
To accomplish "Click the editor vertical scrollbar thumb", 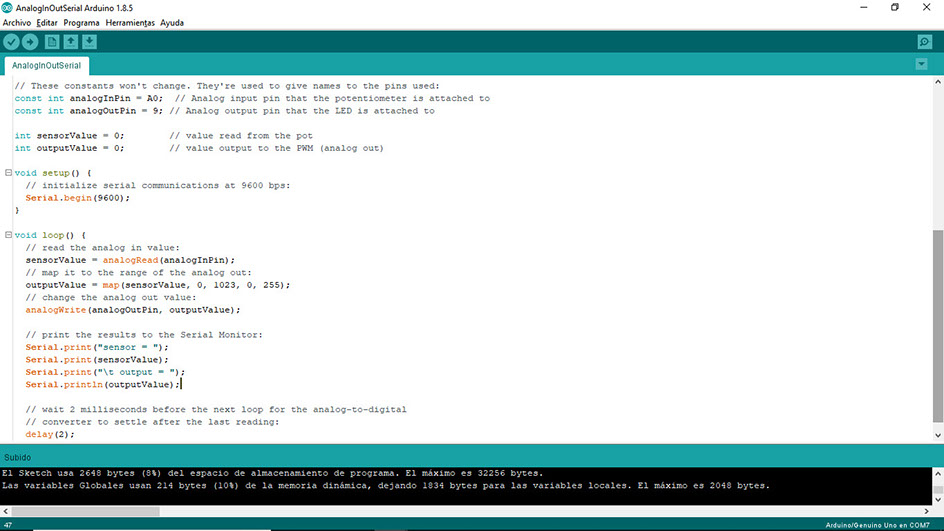I will 938,326.
